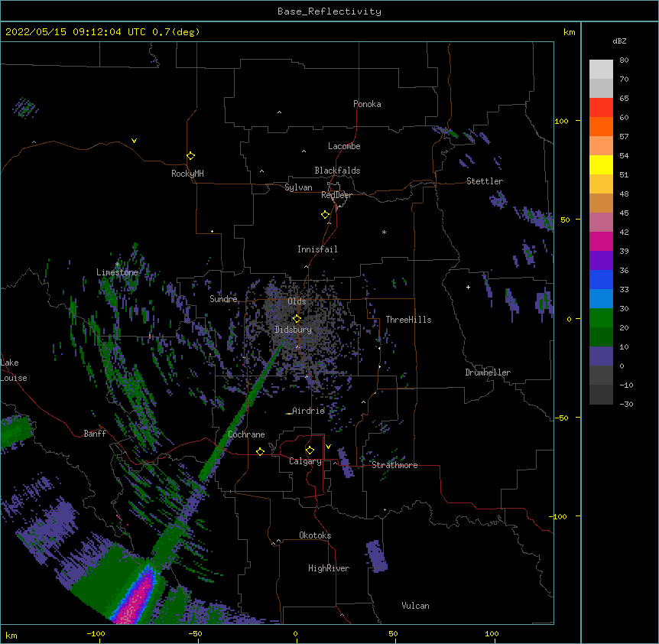659x644 pixels.
Task: Click the yellow station marker south of RedDeer
Action: click(x=325, y=215)
